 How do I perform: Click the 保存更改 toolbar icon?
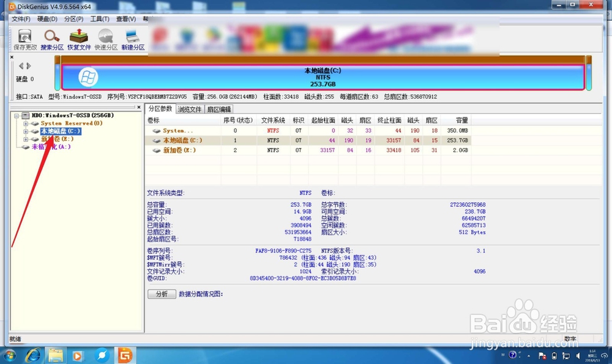click(25, 39)
